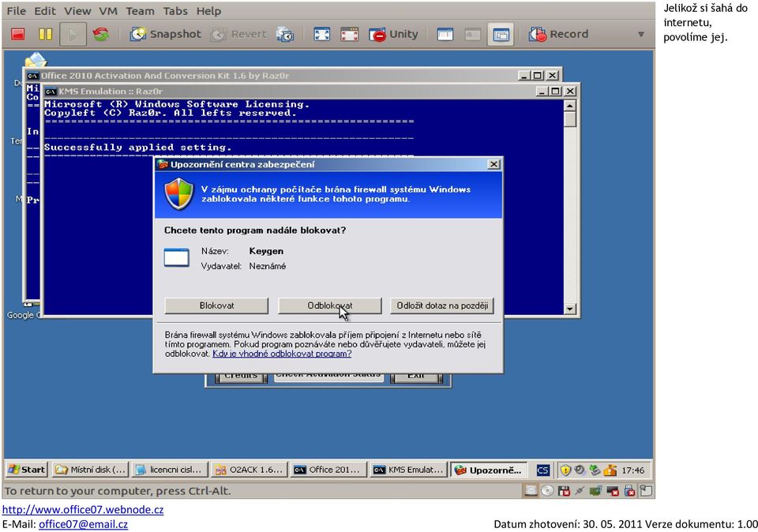The image size is (758, 532).
Task: Open the File menu
Action: (17, 10)
